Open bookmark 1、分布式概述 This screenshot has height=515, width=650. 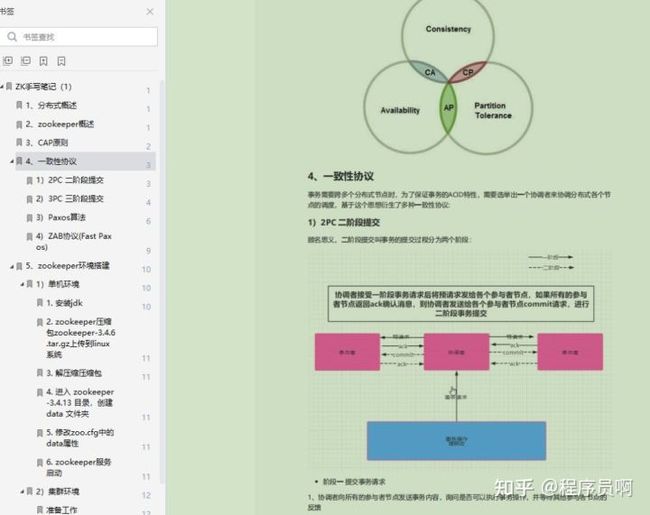tap(51, 105)
